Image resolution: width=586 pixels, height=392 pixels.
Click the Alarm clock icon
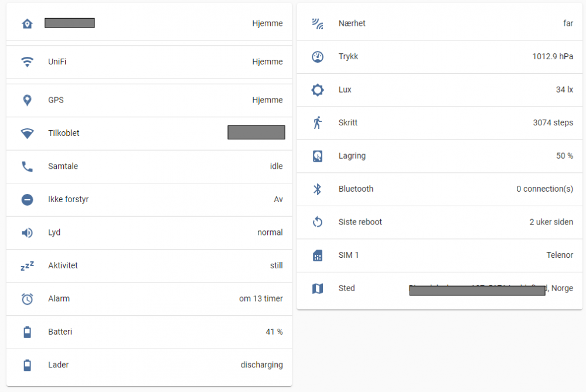coord(27,299)
